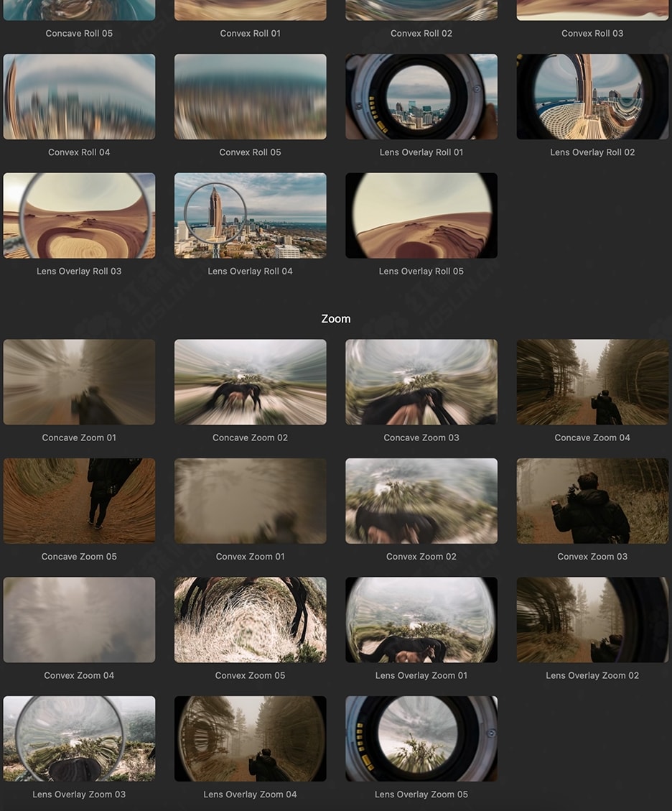Click the Lens Overlay Zoom 02 caption
Screen dimensions: 672x811
coord(592,675)
